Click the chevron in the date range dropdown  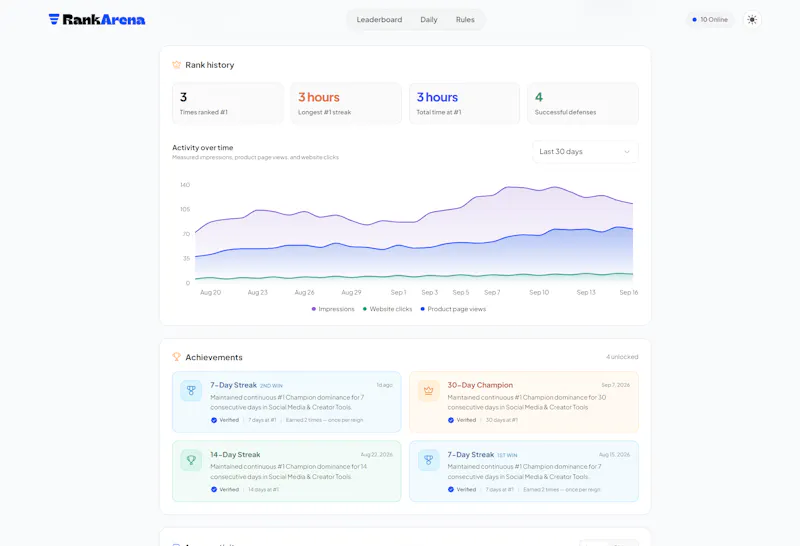[x=627, y=152]
